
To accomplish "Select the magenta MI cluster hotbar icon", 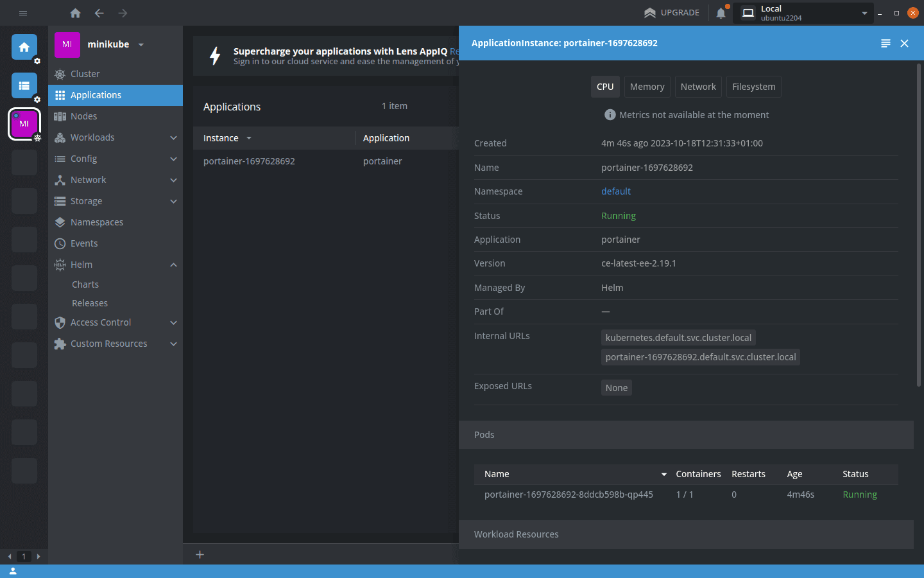I will pyautogui.click(x=24, y=124).
